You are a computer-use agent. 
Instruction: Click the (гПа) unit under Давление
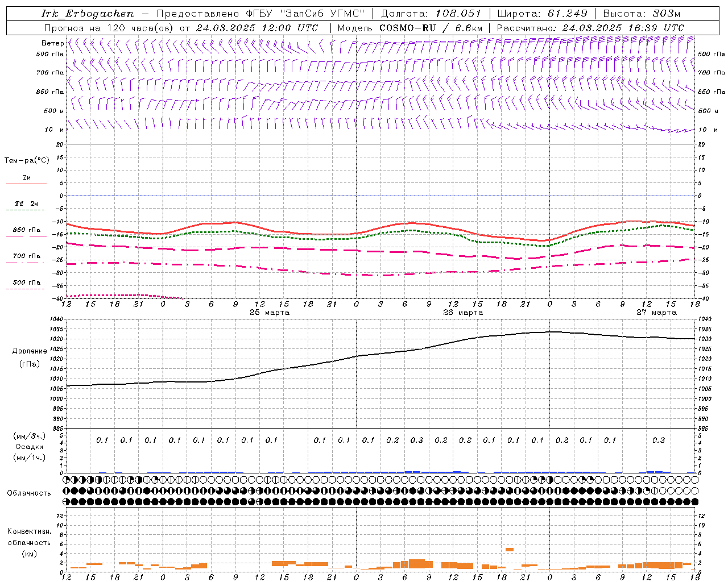(30, 364)
